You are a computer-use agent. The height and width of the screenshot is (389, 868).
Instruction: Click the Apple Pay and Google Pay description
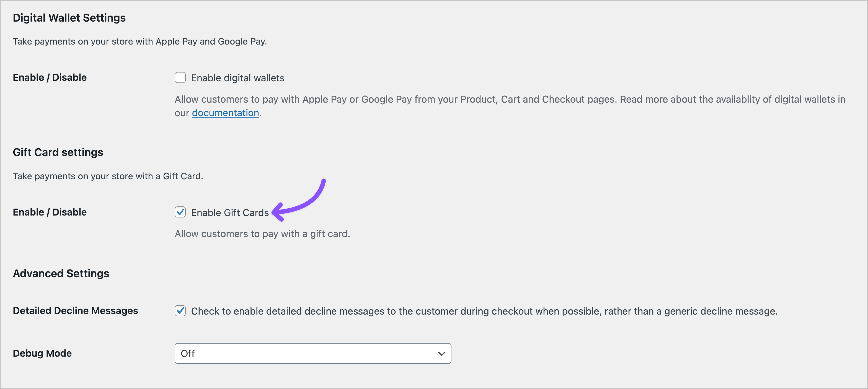(x=140, y=42)
